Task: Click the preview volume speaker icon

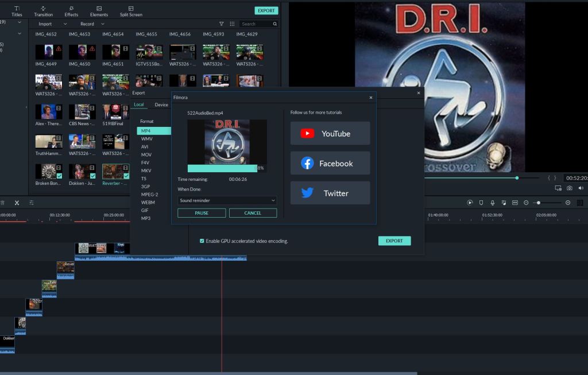Action: click(581, 188)
